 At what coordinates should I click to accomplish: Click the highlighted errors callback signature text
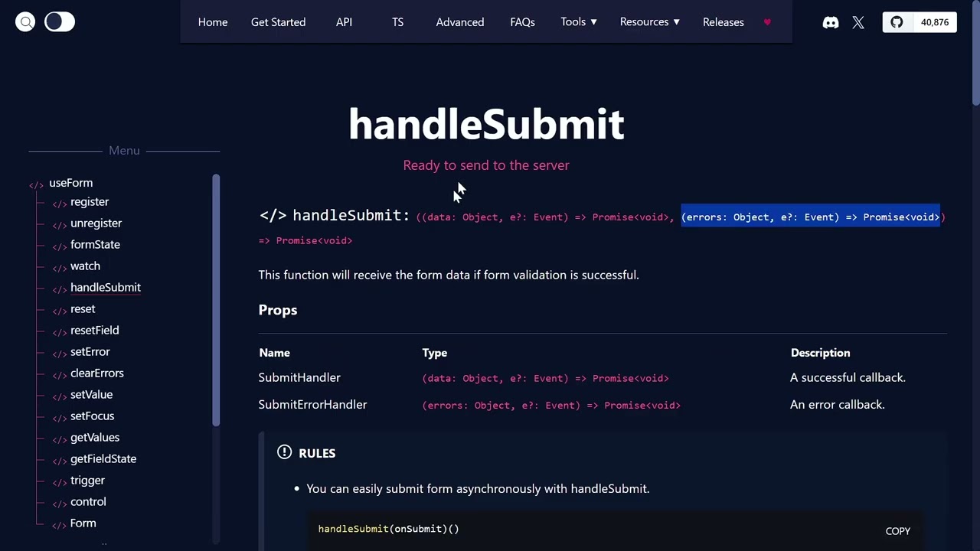[x=810, y=217]
